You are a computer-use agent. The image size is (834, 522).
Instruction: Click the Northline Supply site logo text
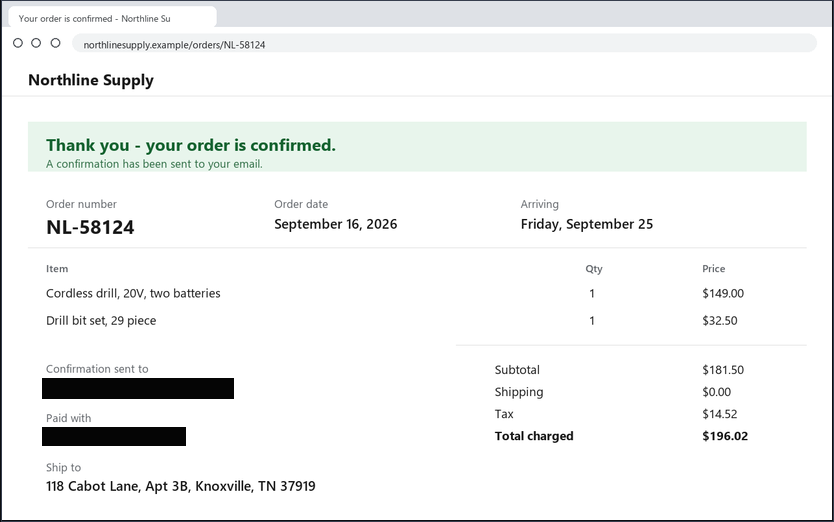tap(91, 80)
